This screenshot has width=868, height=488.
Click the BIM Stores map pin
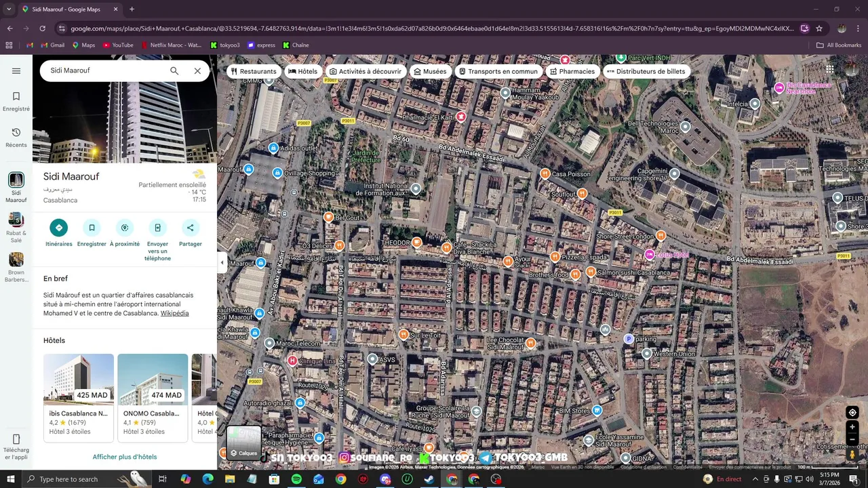(x=597, y=410)
